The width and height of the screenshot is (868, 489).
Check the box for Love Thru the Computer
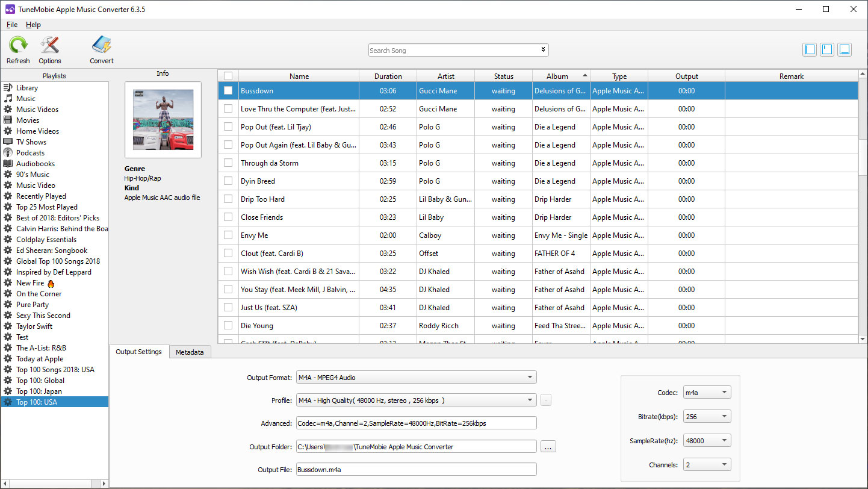[228, 109]
